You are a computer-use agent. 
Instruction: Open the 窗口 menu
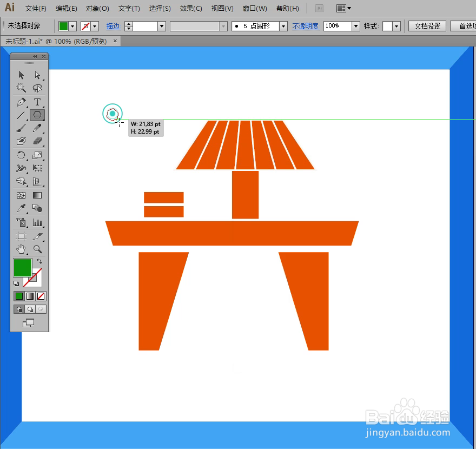[x=254, y=8]
